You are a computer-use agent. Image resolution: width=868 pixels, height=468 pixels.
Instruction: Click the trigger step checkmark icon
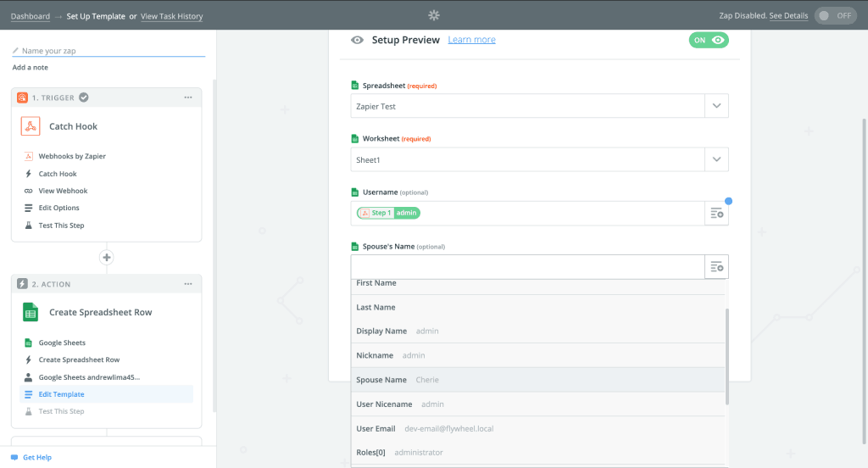click(x=84, y=97)
